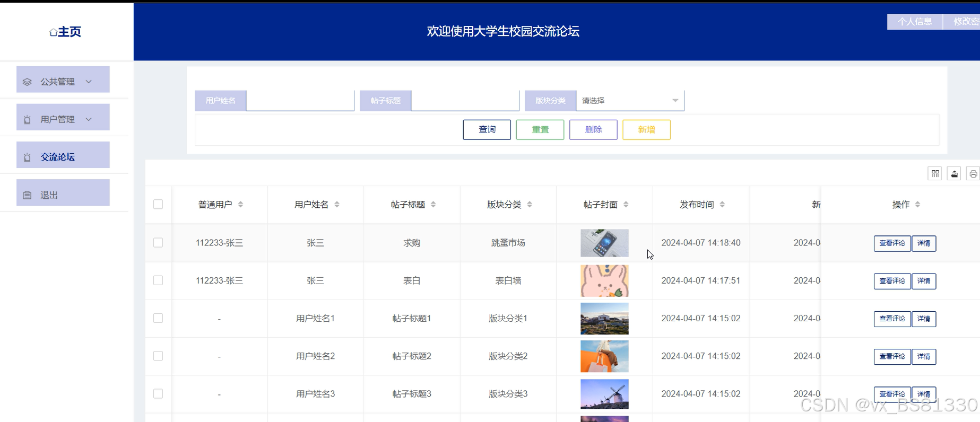Go to the 主页 home link
The image size is (980, 422).
click(65, 32)
